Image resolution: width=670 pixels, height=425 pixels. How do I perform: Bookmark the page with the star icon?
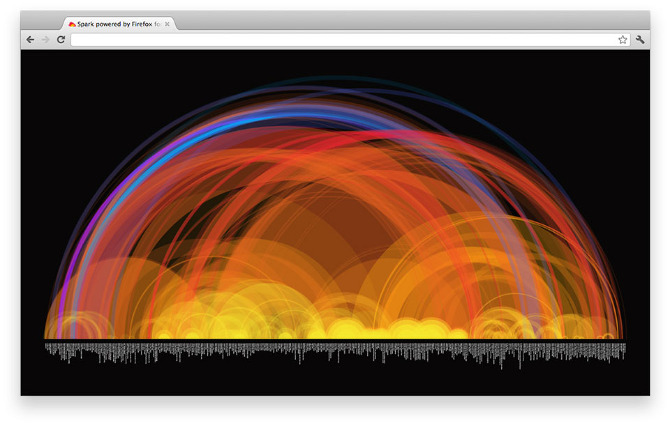pyautogui.click(x=623, y=40)
